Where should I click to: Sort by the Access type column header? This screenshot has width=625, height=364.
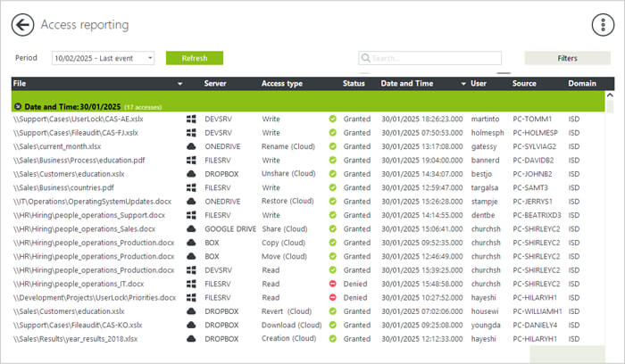click(x=281, y=83)
